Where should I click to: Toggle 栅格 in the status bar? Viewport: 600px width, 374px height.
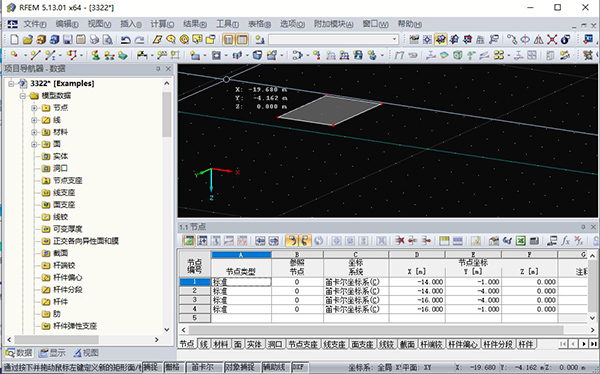(x=173, y=367)
